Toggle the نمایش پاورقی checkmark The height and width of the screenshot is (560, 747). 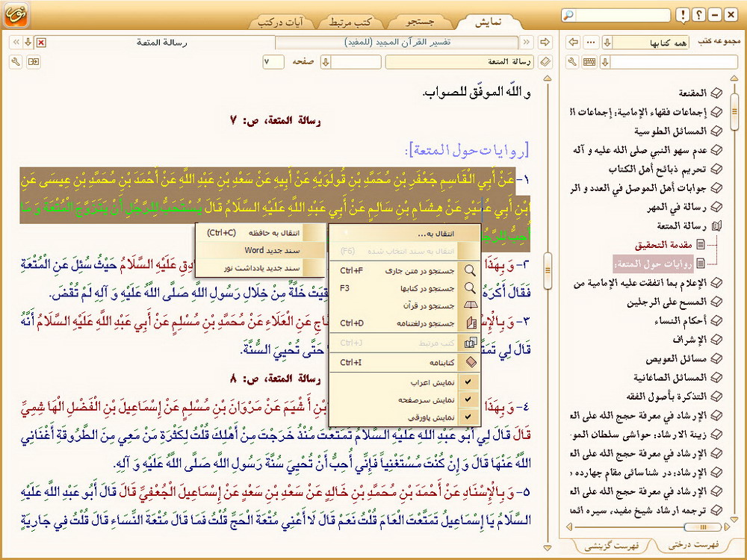pos(468,417)
